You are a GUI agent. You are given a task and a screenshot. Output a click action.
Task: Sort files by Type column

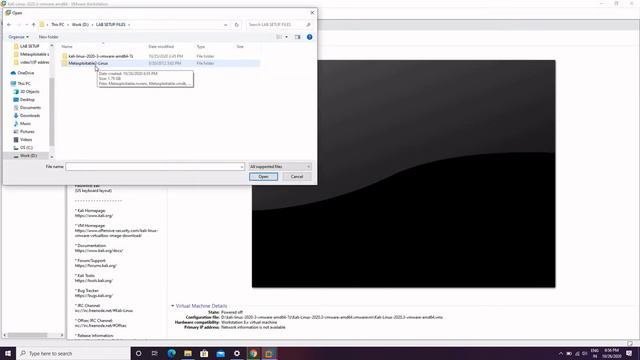(201, 47)
